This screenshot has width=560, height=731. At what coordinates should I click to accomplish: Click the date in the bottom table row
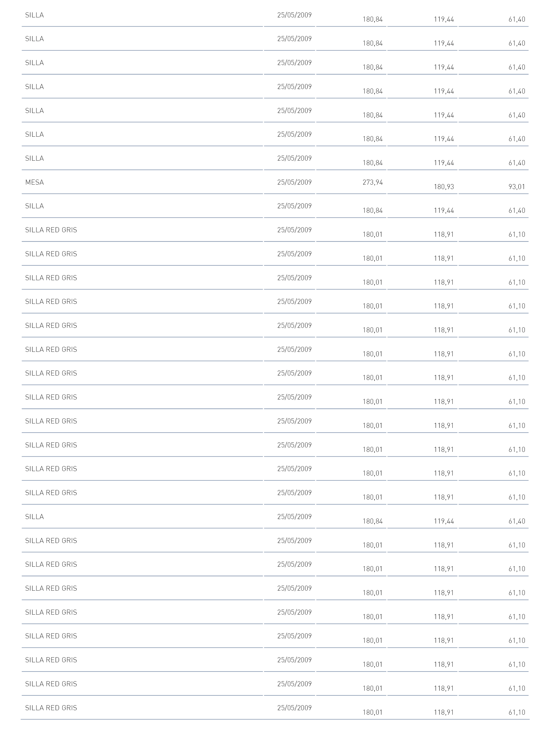click(294, 708)
